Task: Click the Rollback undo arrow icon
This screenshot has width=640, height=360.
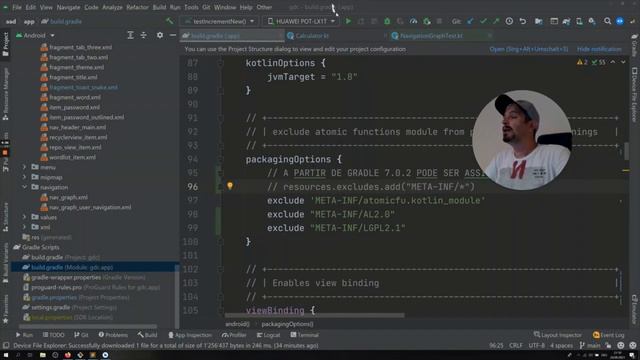Action: [x=522, y=21]
